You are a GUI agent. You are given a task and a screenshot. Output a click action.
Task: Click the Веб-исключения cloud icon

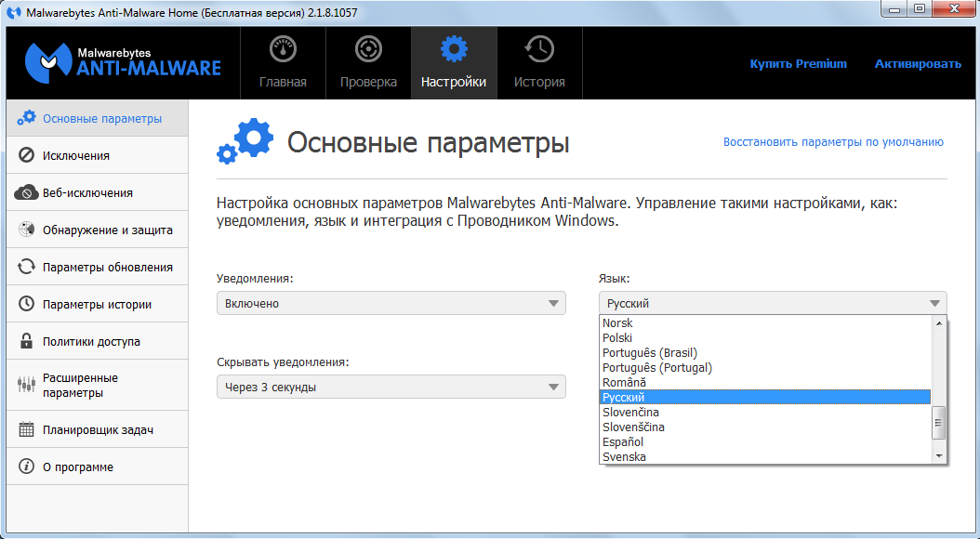click(x=26, y=193)
